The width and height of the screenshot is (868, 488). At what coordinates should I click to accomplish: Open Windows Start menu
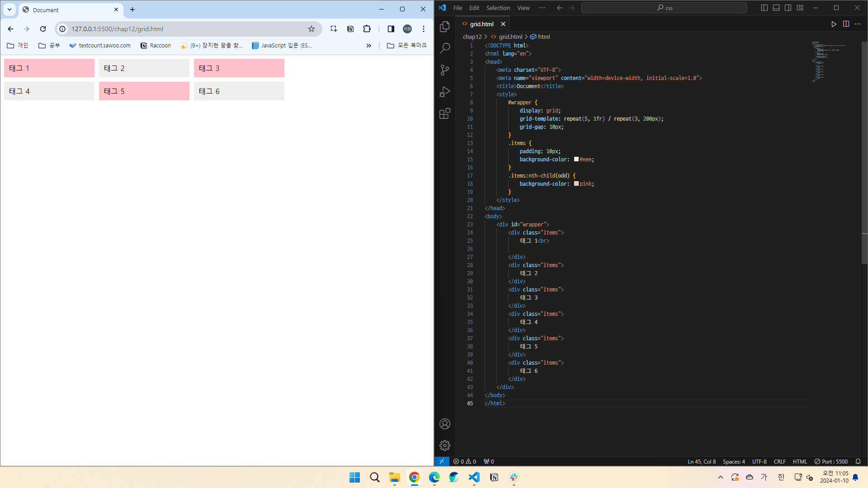[355, 477]
